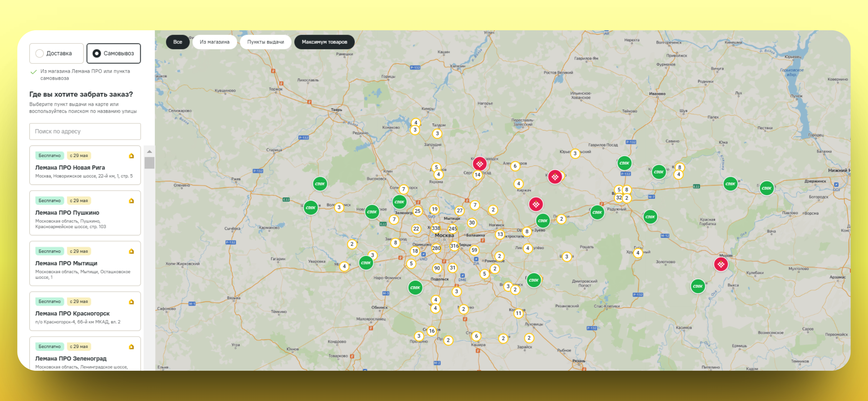Click the Иваново city label on map
The height and width of the screenshot is (401, 868).
[657, 94]
